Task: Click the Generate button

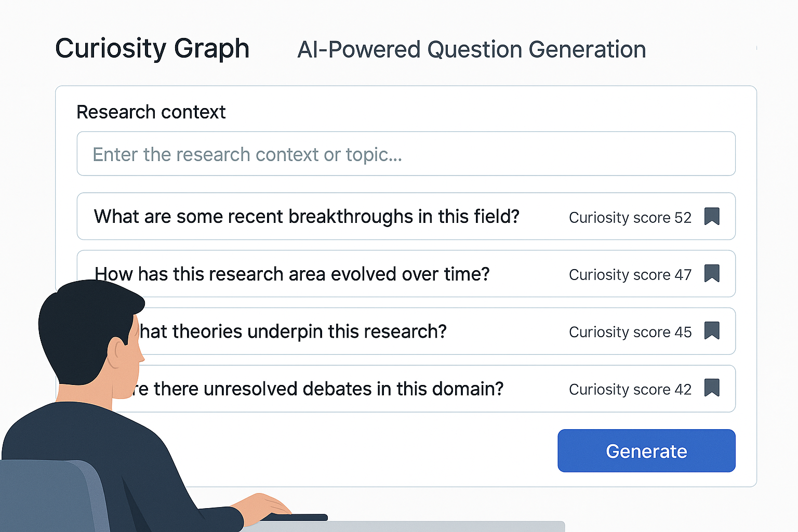Action: coord(646,451)
